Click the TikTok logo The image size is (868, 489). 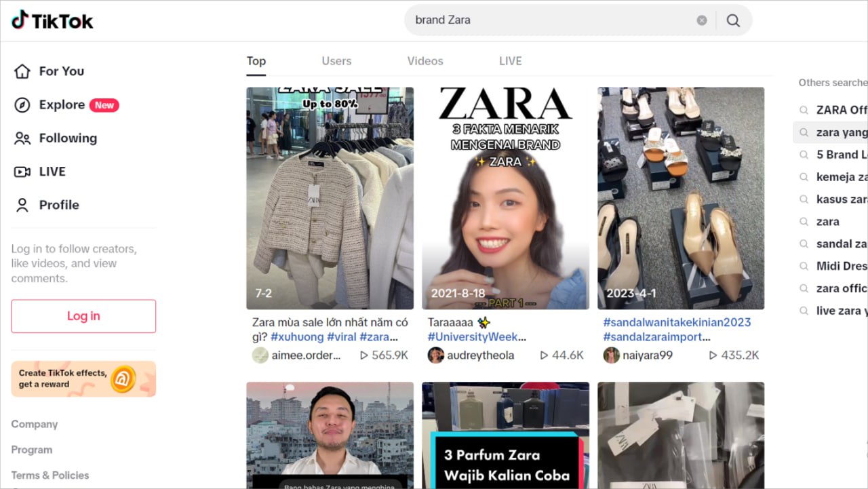[x=52, y=20]
